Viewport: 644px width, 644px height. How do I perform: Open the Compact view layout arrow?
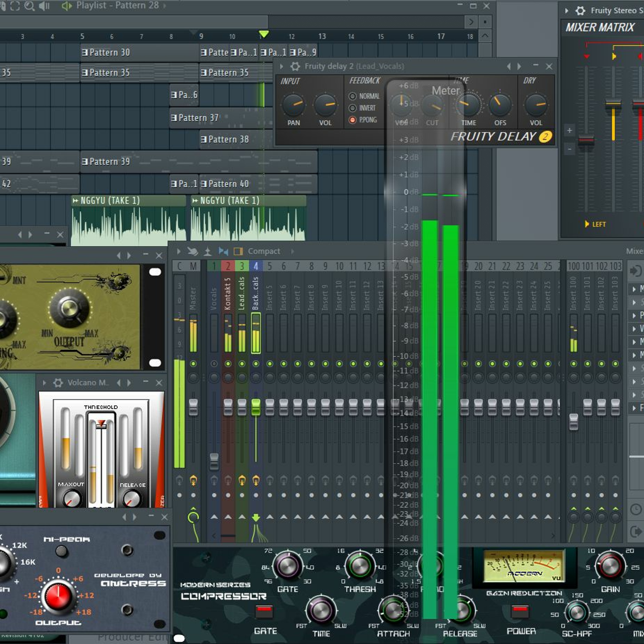pyautogui.click(x=292, y=251)
